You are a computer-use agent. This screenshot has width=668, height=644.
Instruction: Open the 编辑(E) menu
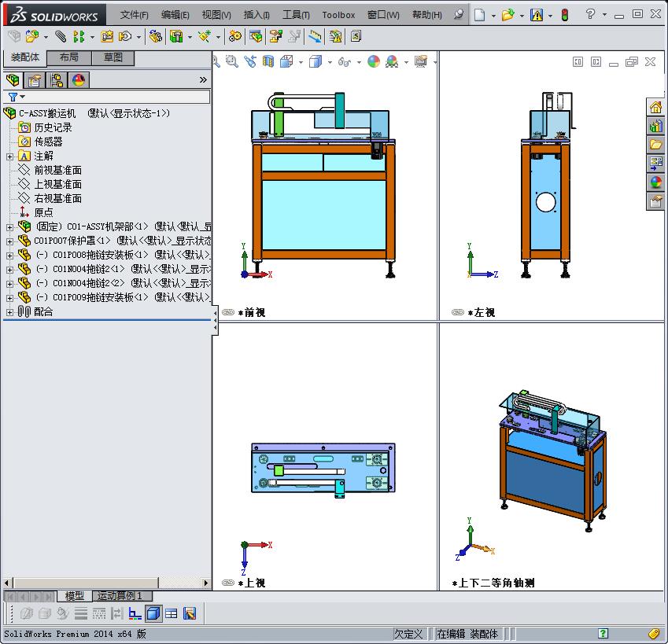click(175, 15)
